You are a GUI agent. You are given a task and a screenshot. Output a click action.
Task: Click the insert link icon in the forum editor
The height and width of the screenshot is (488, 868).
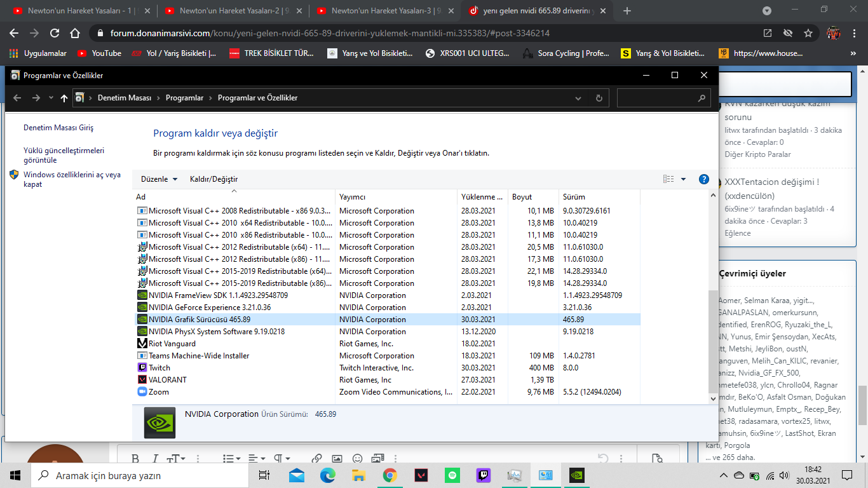316,459
